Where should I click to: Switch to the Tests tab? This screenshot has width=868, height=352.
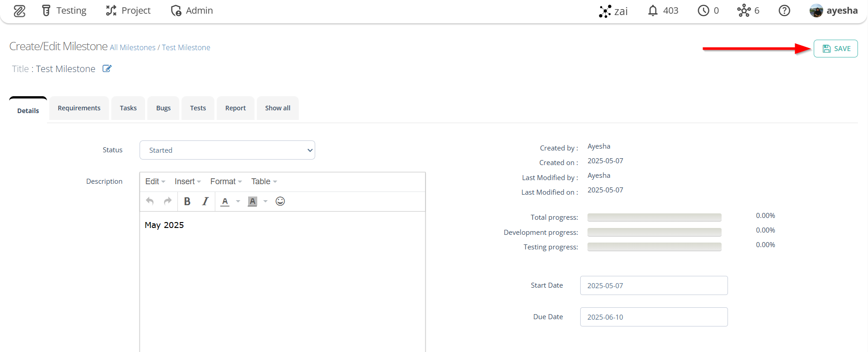pyautogui.click(x=198, y=108)
